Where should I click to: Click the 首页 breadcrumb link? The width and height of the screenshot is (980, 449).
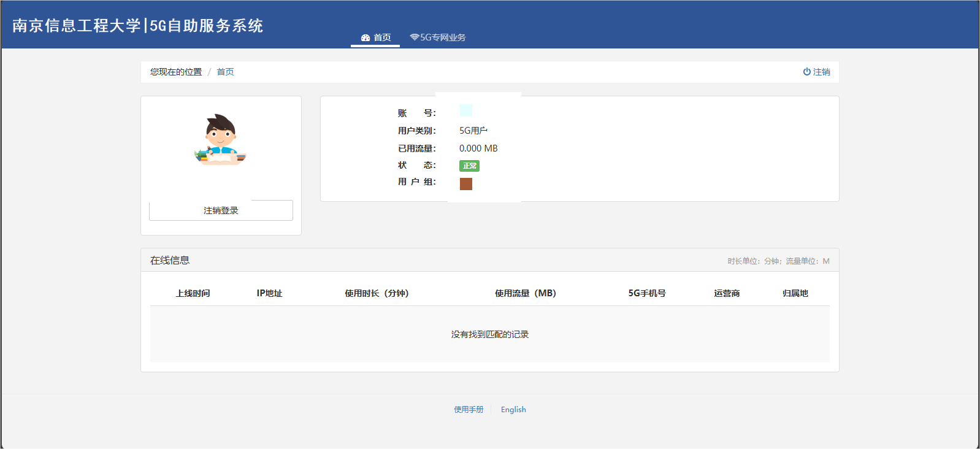225,72
